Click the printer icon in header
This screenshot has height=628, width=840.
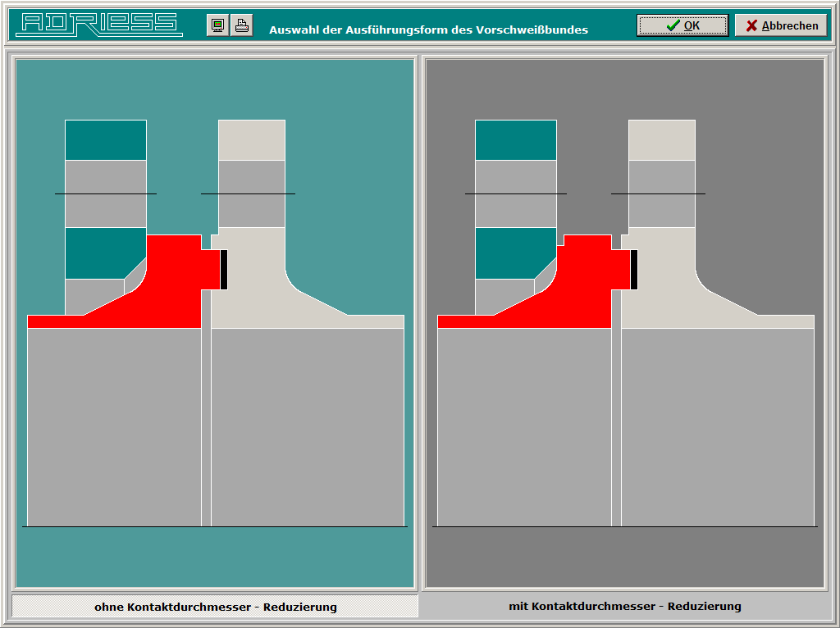pyautogui.click(x=241, y=25)
